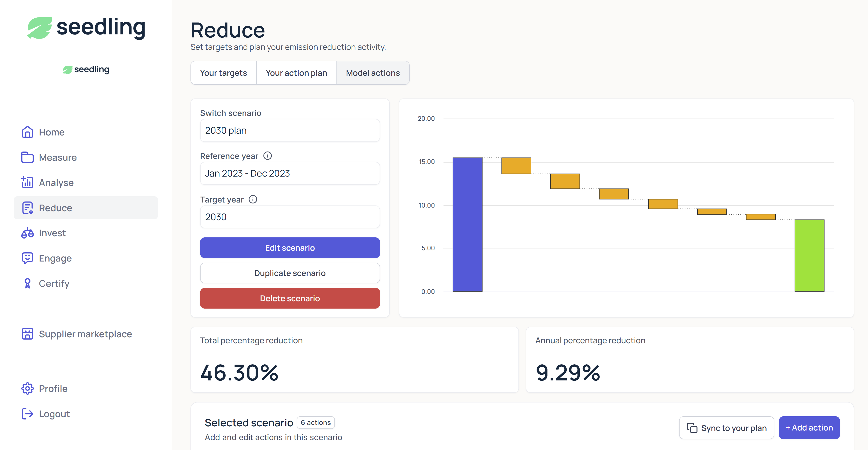This screenshot has width=868, height=450.
Task: Click Reference year info icon
Action: point(268,156)
